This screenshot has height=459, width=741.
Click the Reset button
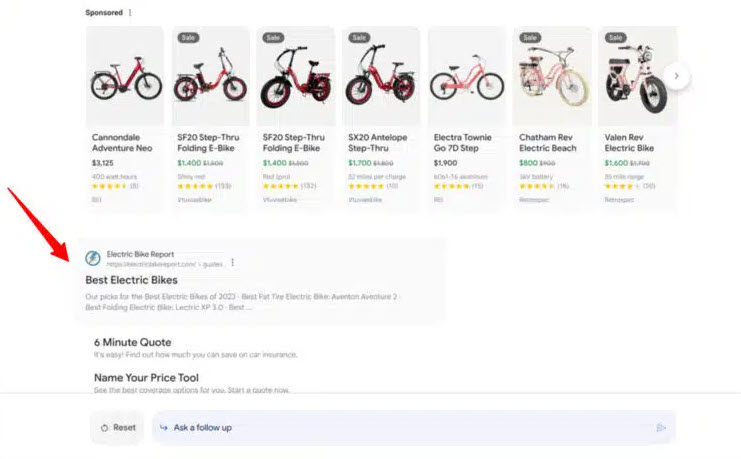click(x=118, y=428)
